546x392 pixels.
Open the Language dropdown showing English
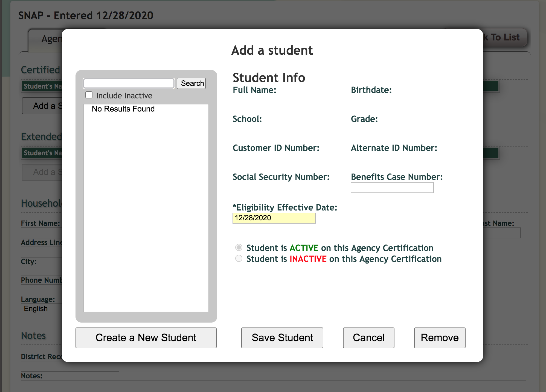coord(41,309)
